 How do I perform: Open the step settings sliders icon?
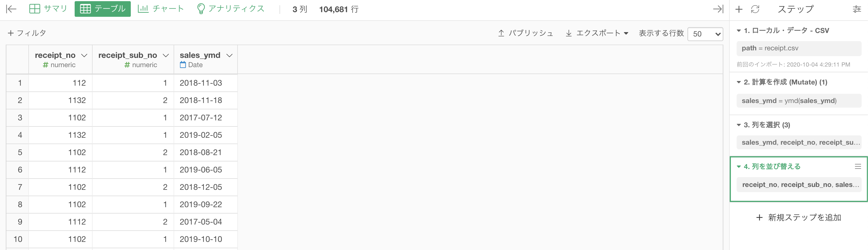(857, 9)
